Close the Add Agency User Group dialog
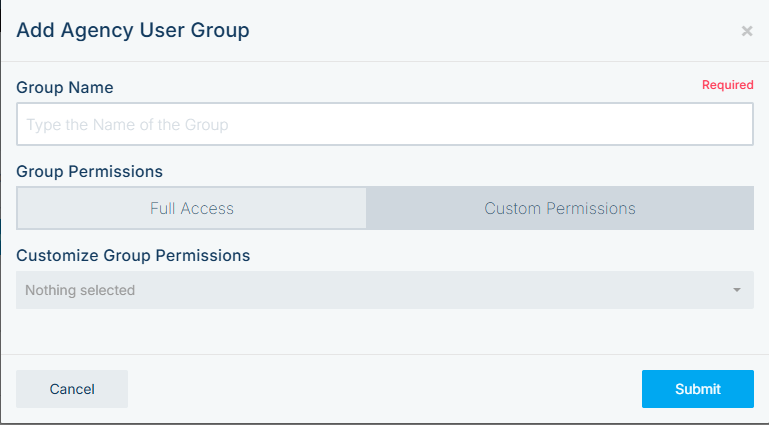769x425 pixels. pyautogui.click(x=747, y=31)
